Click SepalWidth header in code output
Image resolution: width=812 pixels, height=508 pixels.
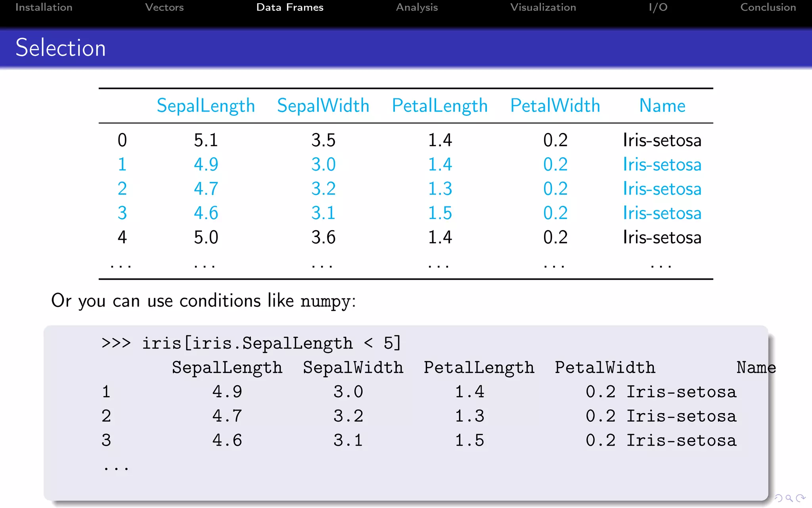(353, 368)
